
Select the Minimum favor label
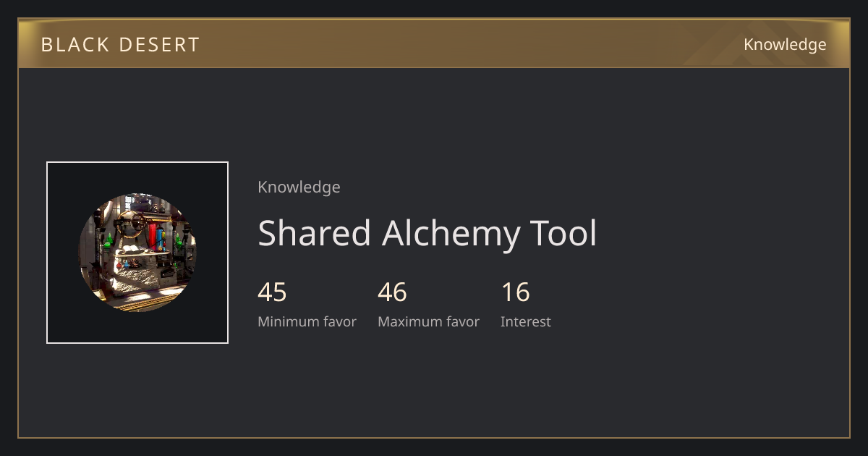(307, 322)
